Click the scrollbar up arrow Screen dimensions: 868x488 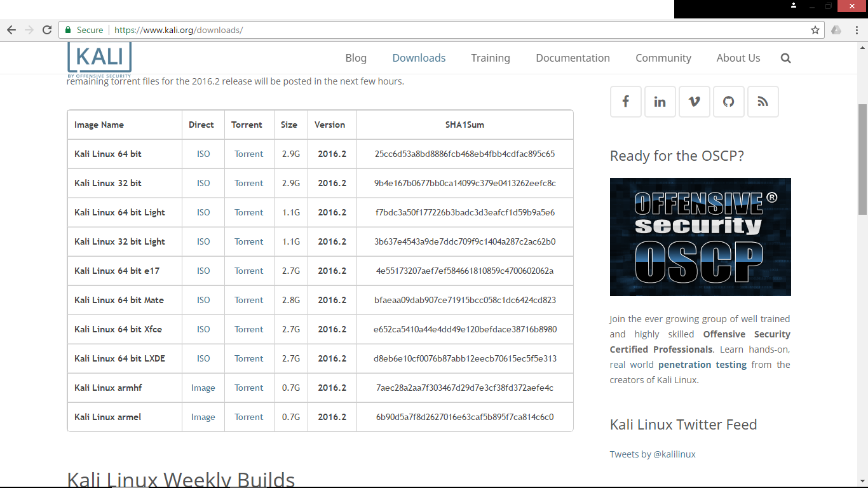click(862, 47)
